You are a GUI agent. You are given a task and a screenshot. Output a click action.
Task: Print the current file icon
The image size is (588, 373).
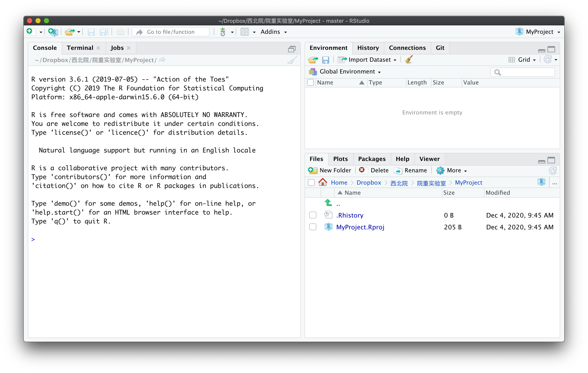tap(120, 32)
